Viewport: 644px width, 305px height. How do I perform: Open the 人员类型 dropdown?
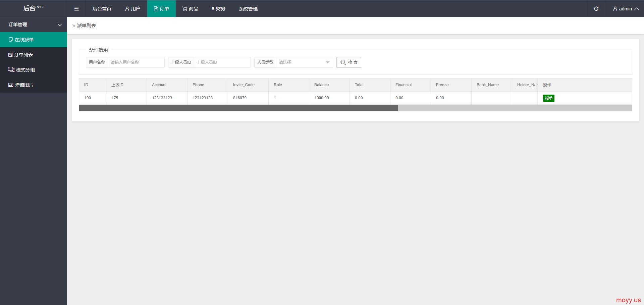[304, 62]
